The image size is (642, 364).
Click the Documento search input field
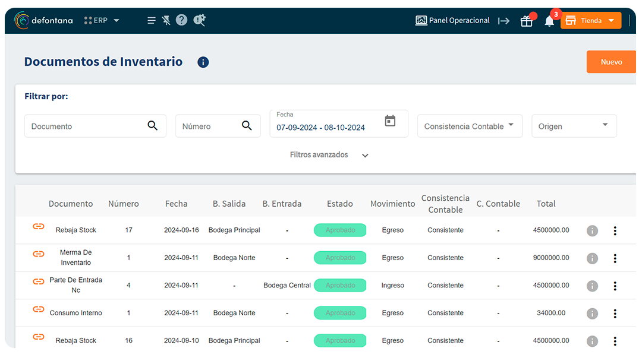(86, 126)
